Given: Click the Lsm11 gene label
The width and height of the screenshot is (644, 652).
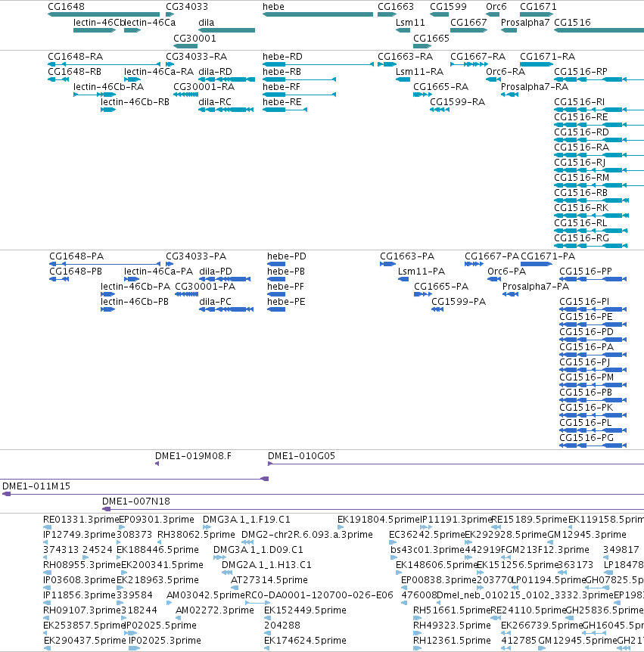Looking at the screenshot, I should (x=410, y=23).
